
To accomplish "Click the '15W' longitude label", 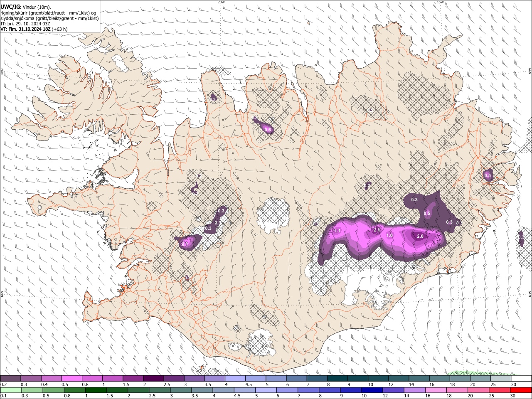I will click(x=440, y=2).
